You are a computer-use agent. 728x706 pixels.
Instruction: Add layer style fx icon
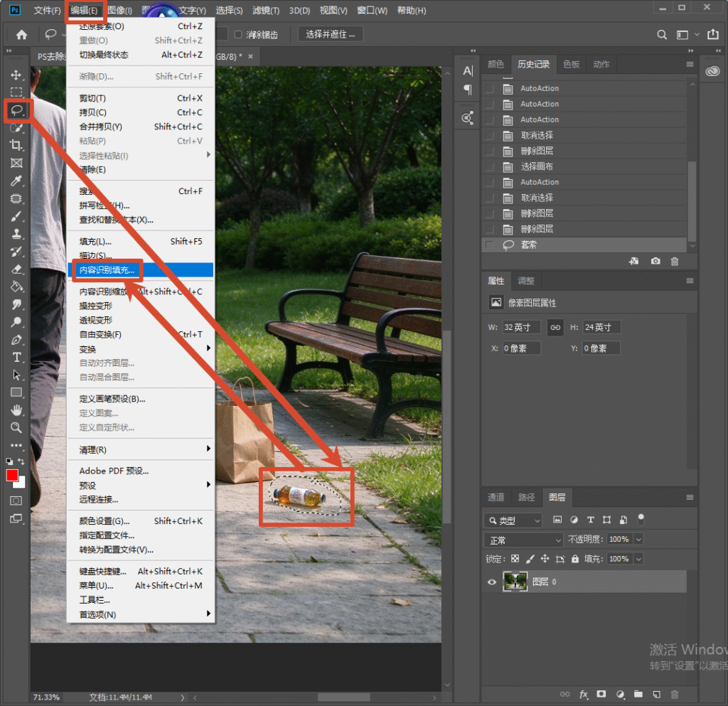coord(584,695)
